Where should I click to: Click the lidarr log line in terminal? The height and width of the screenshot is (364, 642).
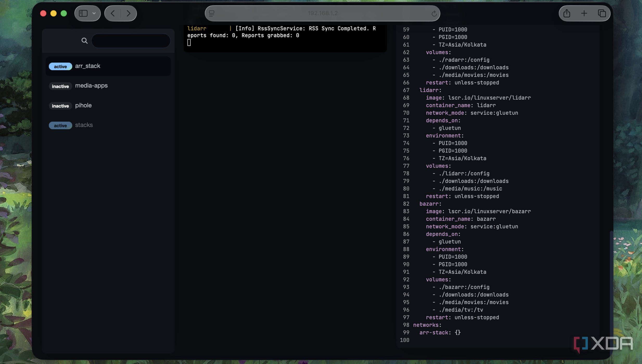click(282, 32)
